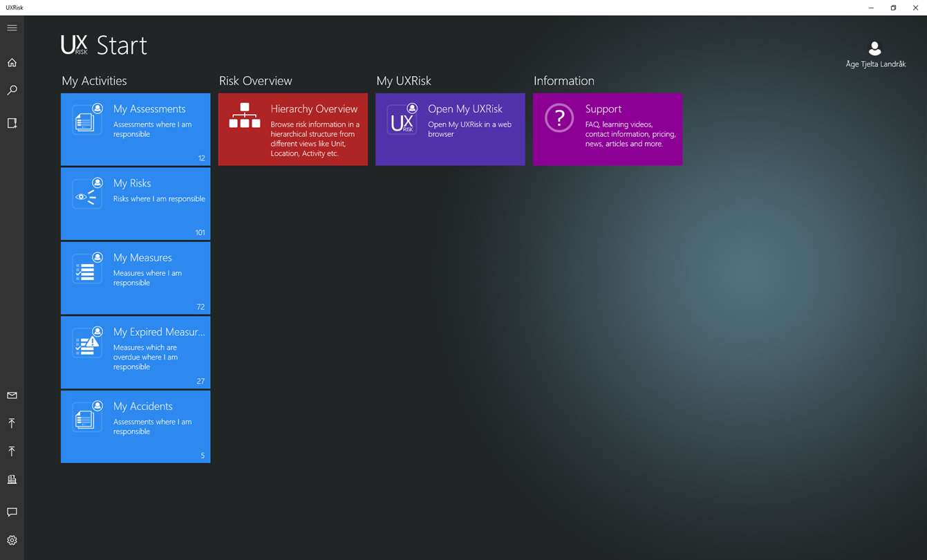
Task: Click the My Assessments document icon
Action: tap(88, 119)
